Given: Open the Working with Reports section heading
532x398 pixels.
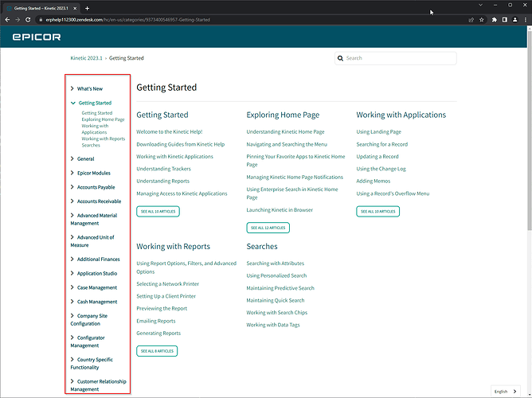Looking at the screenshot, I should point(174,247).
